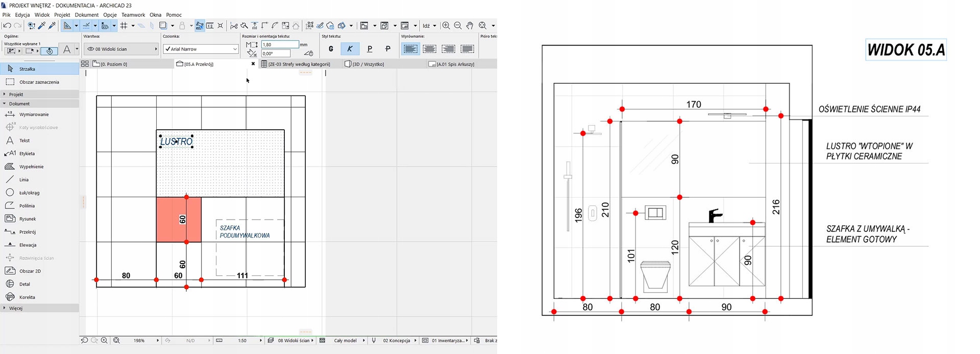Screen dimensions: 980x354
Task: Select the Wymiarowanie dimension tool
Action: (34, 114)
